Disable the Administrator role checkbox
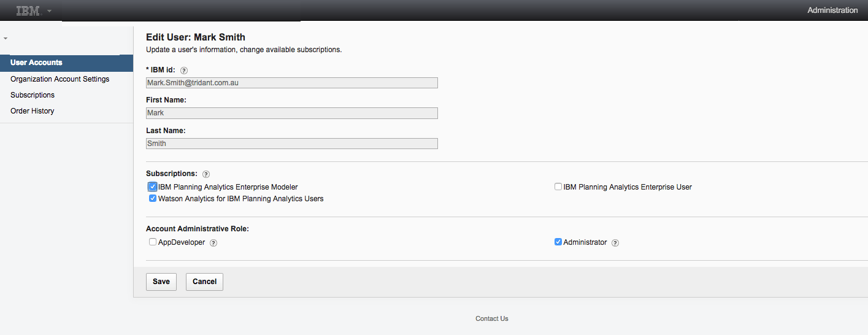Viewport: 868px width, 335px height. click(558, 242)
